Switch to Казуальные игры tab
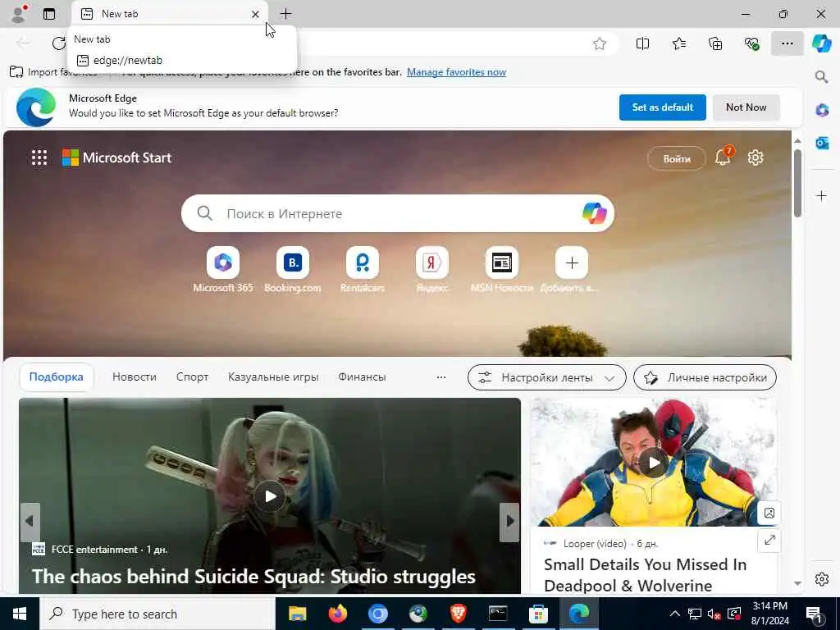Viewport: 840px width, 630px height. (273, 377)
